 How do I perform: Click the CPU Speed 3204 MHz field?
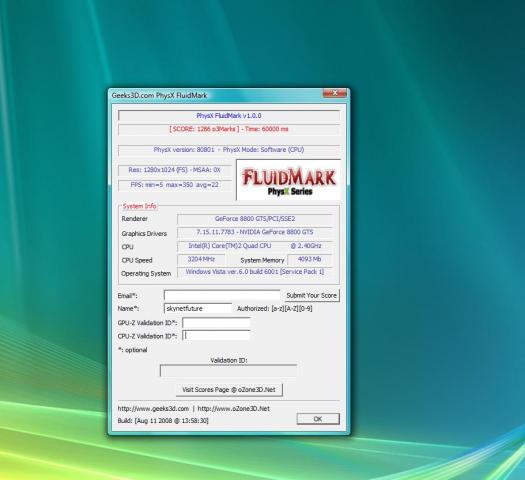(201, 259)
